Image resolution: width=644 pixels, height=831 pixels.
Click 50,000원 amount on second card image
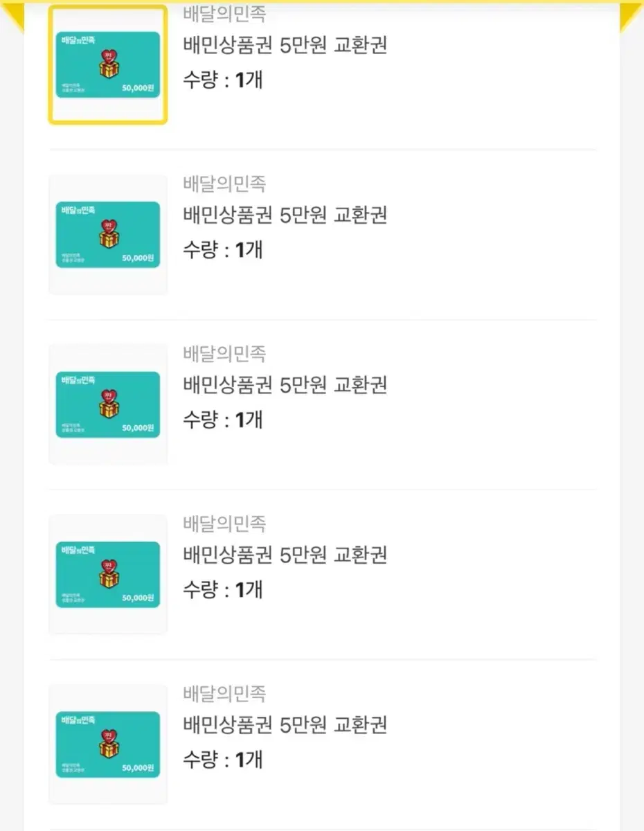(138, 258)
